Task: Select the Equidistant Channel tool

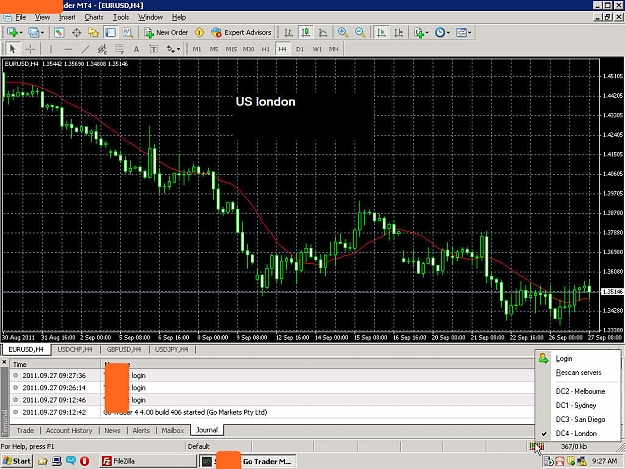Action: coord(102,49)
